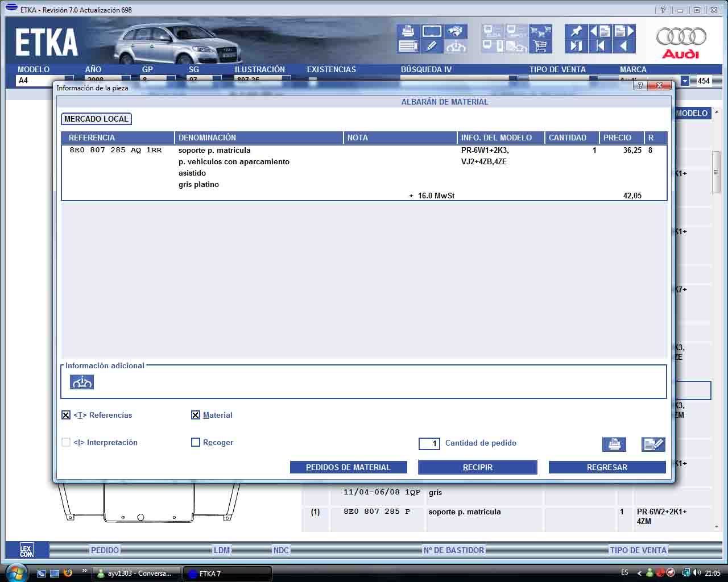Click the second greyed monitor icon beside ELSA
728x582 pixels.
coord(516,31)
